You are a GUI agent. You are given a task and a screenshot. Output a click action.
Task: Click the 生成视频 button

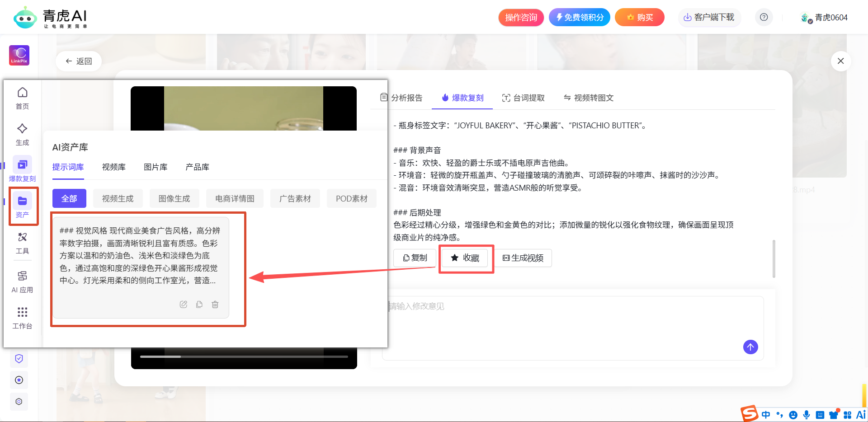[523, 258]
